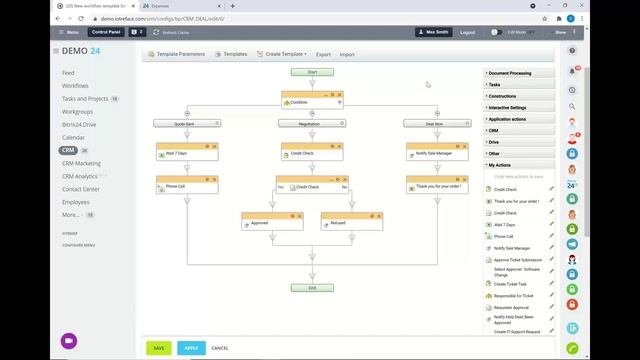The width and height of the screenshot is (640, 360).
Task: Click the Start node of the workflow
Action: click(x=312, y=72)
